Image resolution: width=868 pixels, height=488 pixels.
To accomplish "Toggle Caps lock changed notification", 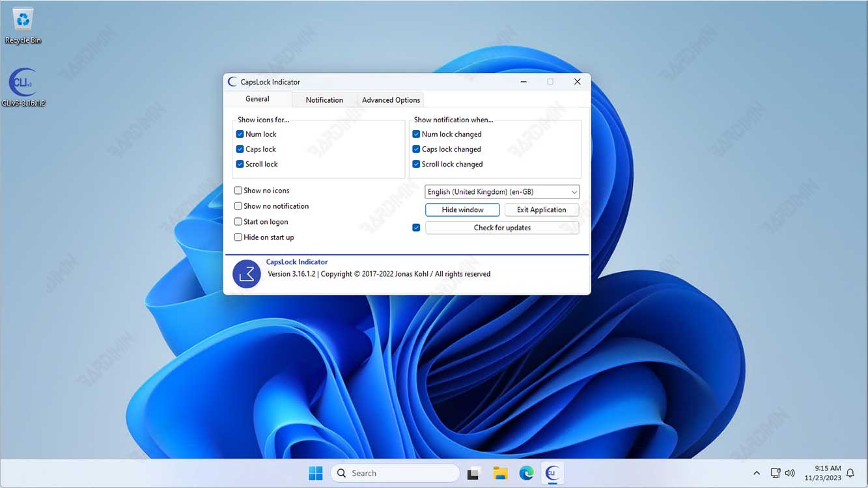I will (416, 149).
